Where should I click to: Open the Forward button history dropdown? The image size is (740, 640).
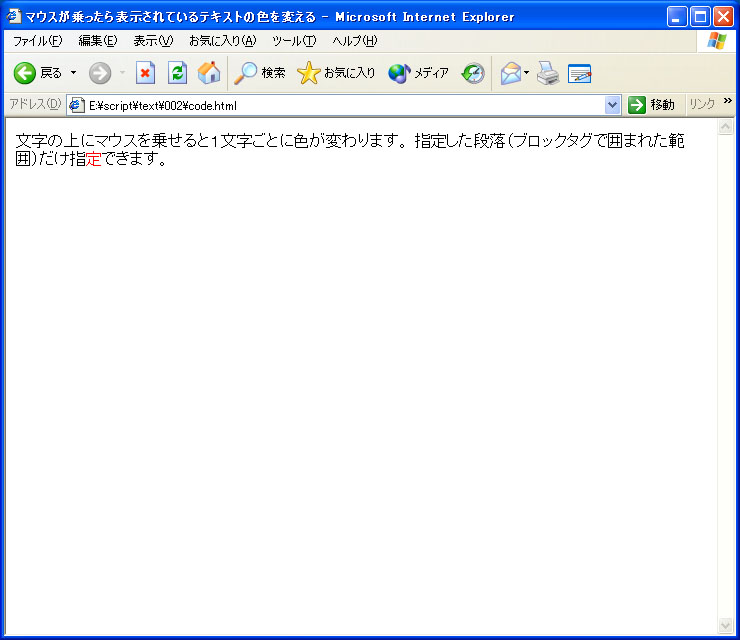click(x=123, y=73)
